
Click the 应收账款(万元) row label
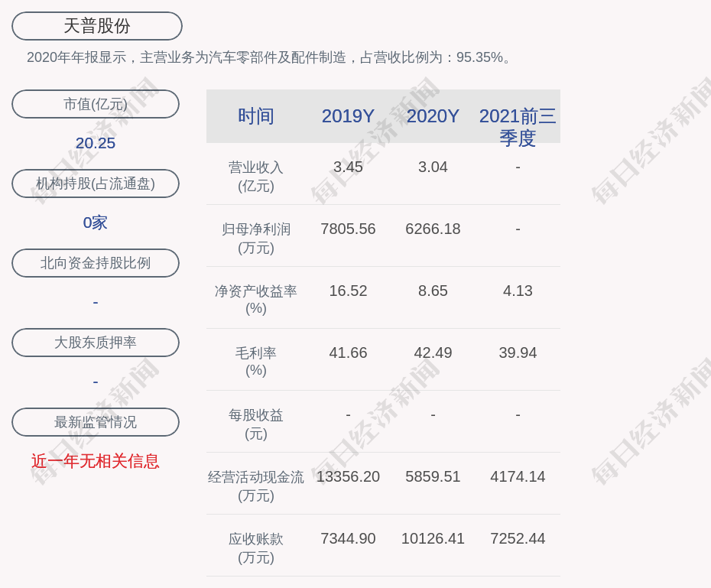click(256, 548)
